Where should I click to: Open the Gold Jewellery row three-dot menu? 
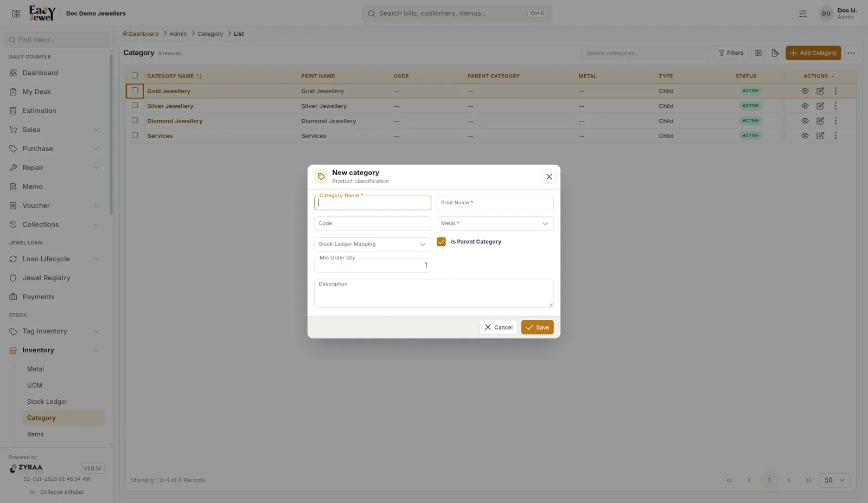coord(835,91)
